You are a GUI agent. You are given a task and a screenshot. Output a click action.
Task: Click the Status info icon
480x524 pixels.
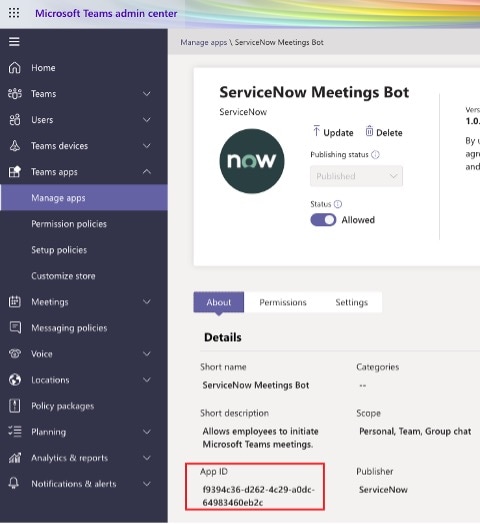(x=338, y=204)
